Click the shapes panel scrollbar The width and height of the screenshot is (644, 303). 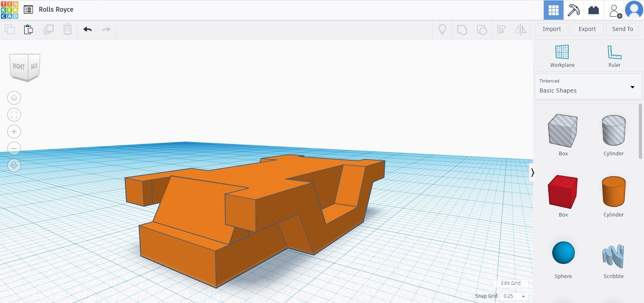640,131
